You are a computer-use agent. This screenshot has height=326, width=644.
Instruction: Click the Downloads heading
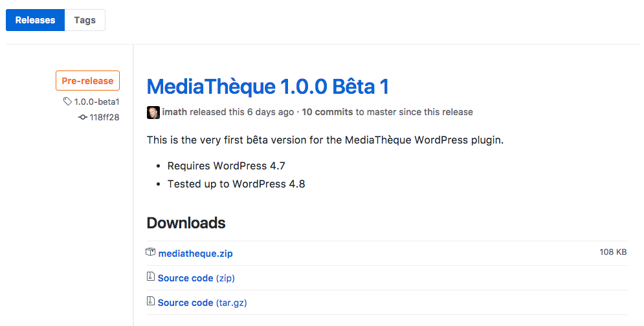[x=186, y=223]
